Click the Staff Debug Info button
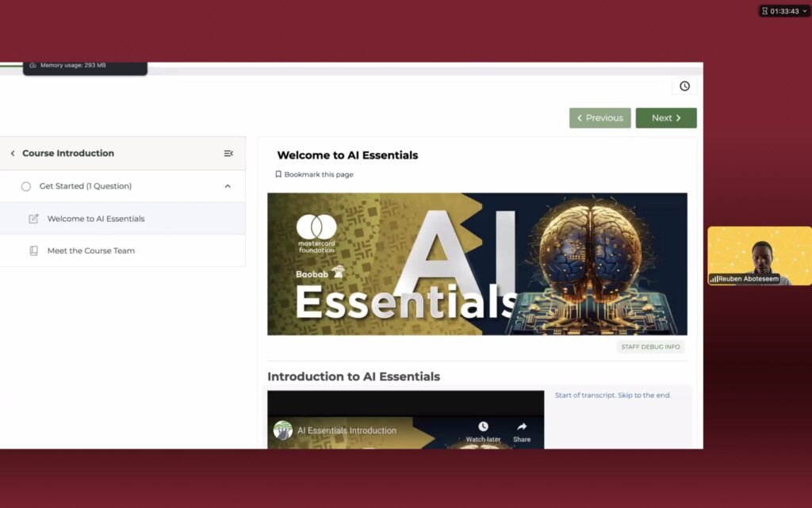812x508 pixels. [x=649, y=347]
